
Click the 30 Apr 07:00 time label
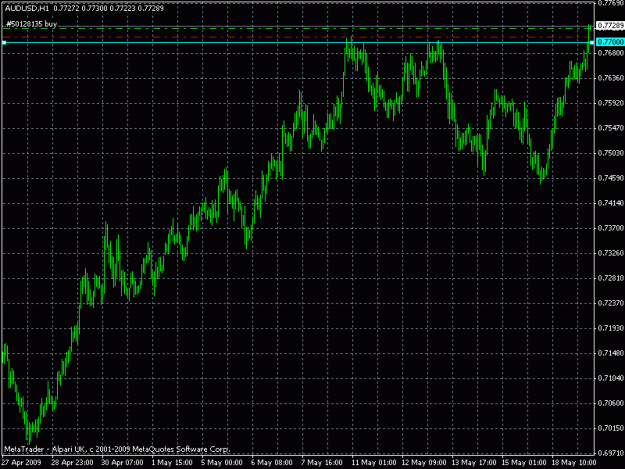pyautogui.click(x=122, y=463)
